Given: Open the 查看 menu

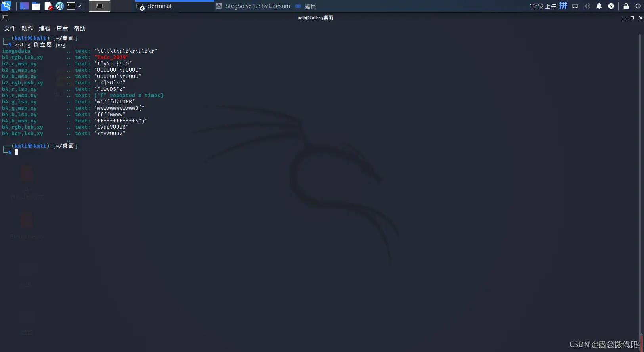Looking at the screenshot, I should click(62, 29).
